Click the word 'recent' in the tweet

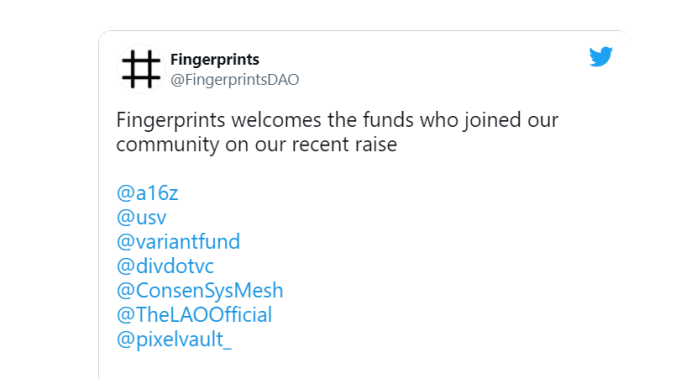pos(322,145)
